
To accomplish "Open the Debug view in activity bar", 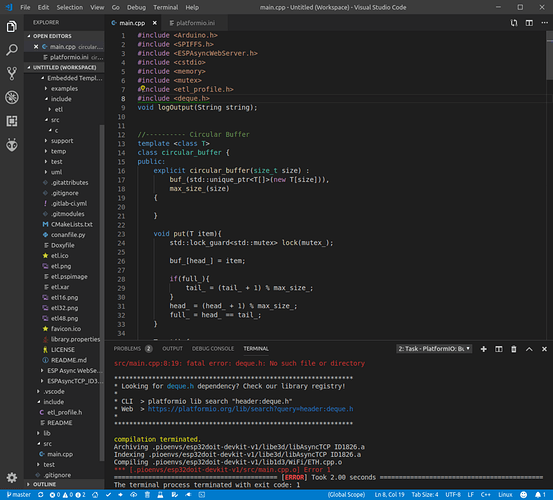I will [x=12, y=97].
